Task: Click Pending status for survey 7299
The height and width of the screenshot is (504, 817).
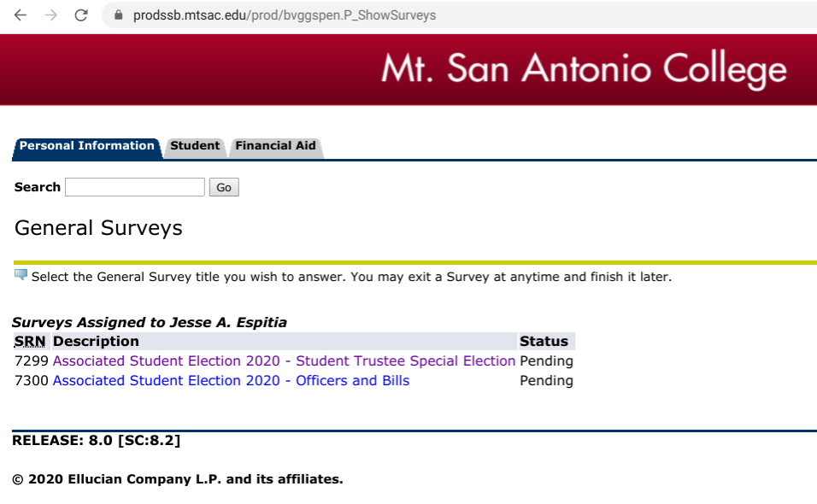Action: (546, 360)
